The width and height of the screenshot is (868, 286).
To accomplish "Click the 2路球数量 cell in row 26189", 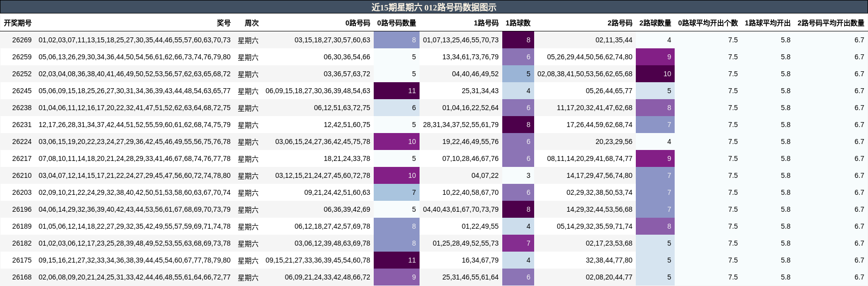I will coord(655,226).
